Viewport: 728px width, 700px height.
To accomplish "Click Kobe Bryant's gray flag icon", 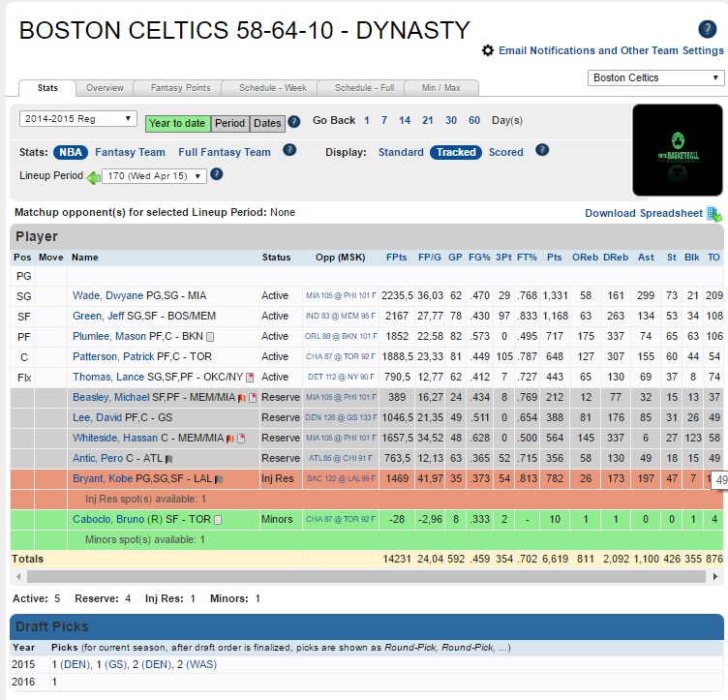I will click(x=219, y=479).
